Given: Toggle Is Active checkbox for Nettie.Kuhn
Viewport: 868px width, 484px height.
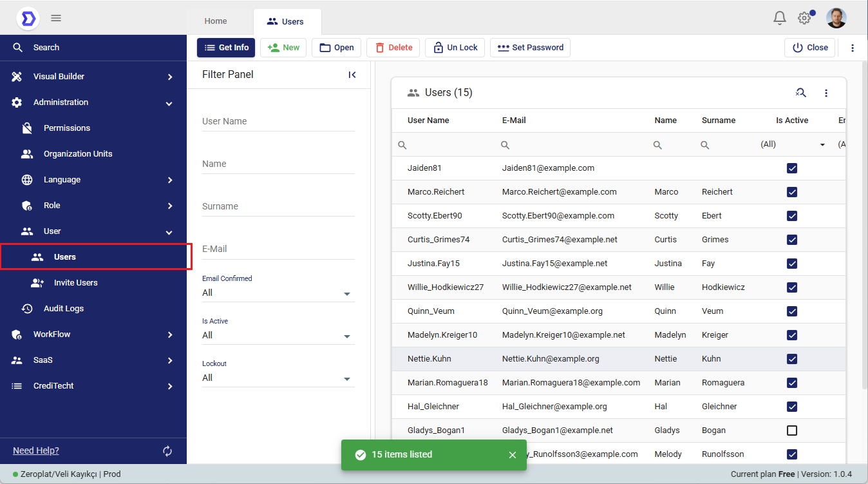Looking at the screenshot, I should point(792,359).
